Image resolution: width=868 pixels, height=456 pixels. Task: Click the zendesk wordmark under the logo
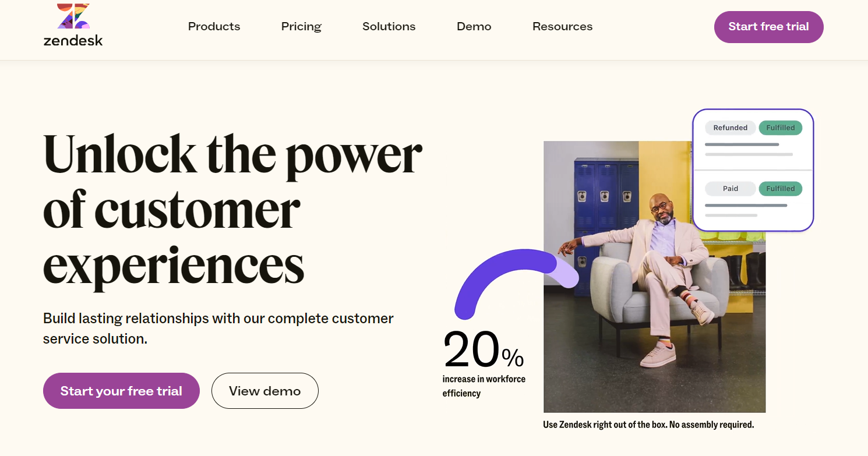tap(73, 41)
